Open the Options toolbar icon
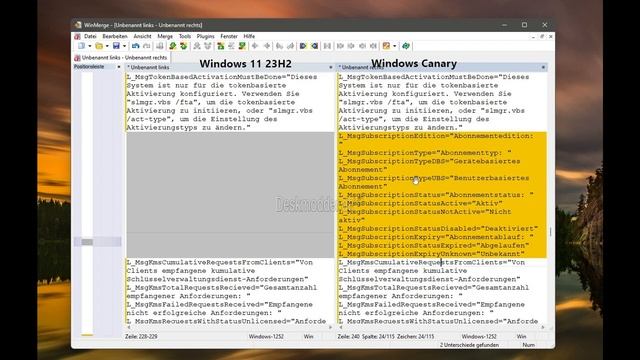 pyautogui.click(x=386, y=46)
